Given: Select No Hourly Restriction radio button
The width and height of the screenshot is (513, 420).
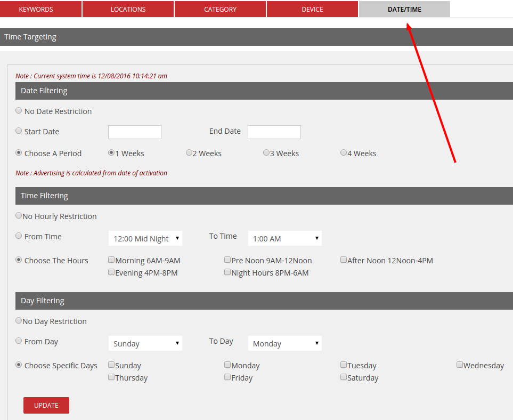Looking at the screenshot, I should pos(19,216).
